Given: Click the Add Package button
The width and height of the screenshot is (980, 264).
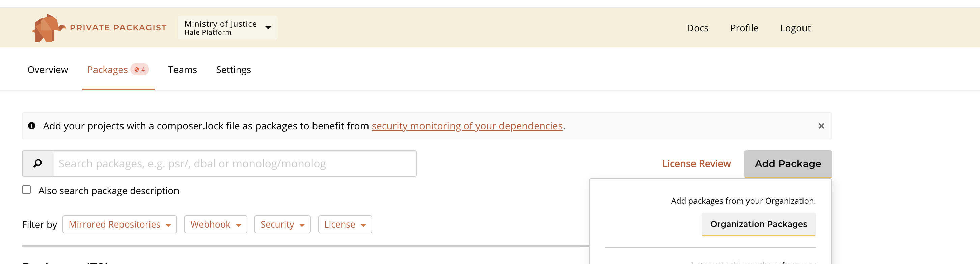Looking at the screenshot, I should tap(788, 164).
